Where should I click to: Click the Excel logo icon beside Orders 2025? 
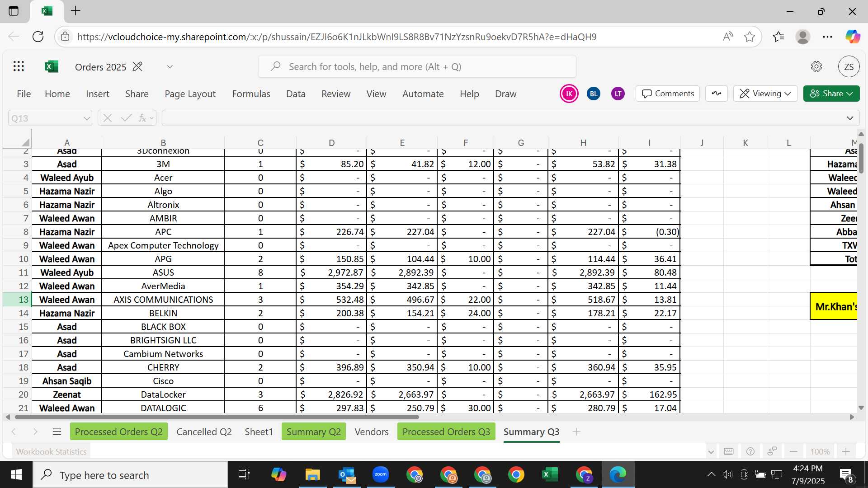point(52,67)
